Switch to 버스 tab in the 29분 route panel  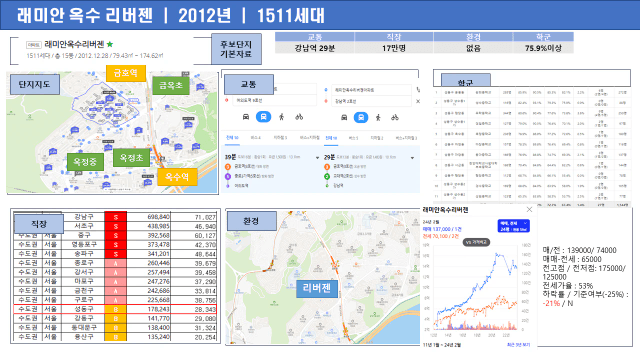tap(353, 138)
